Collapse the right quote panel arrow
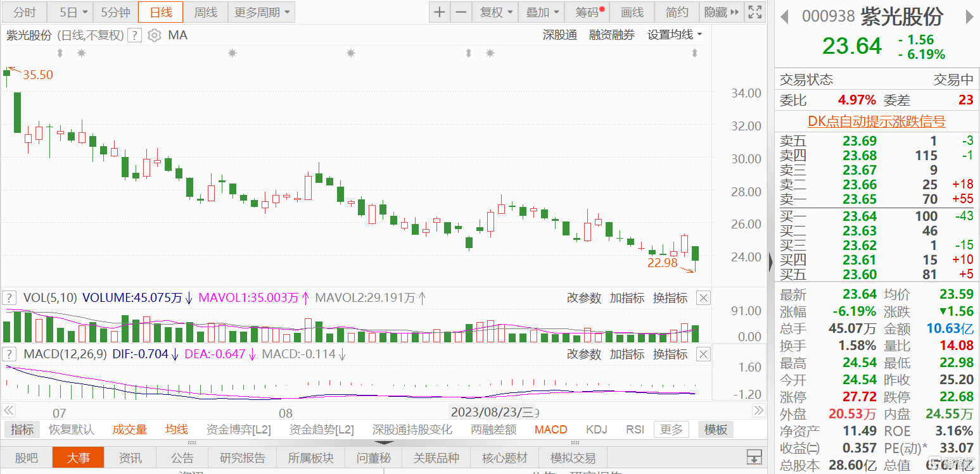 click(x=770, y=261)
